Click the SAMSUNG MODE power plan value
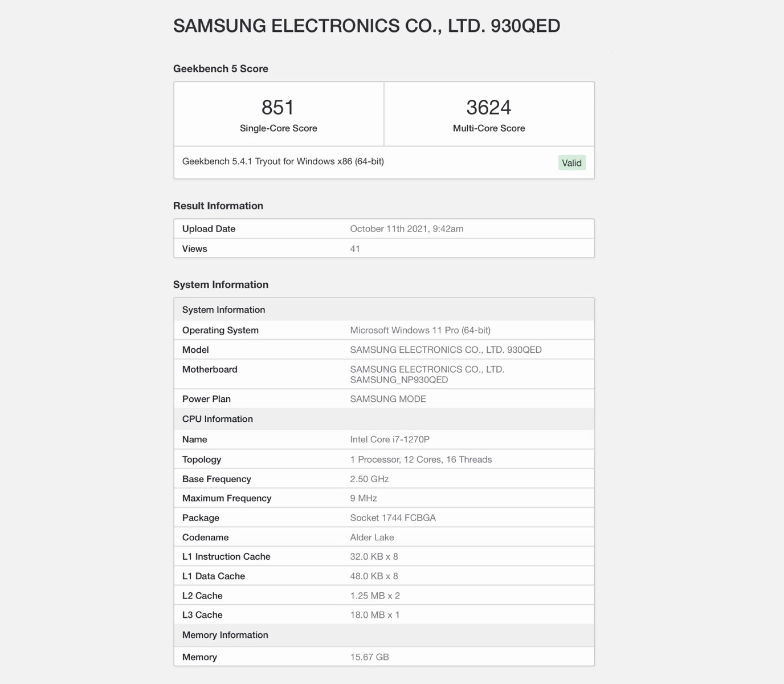The height and width of the screenshot is (684, 784). click(x=387, y=399)
